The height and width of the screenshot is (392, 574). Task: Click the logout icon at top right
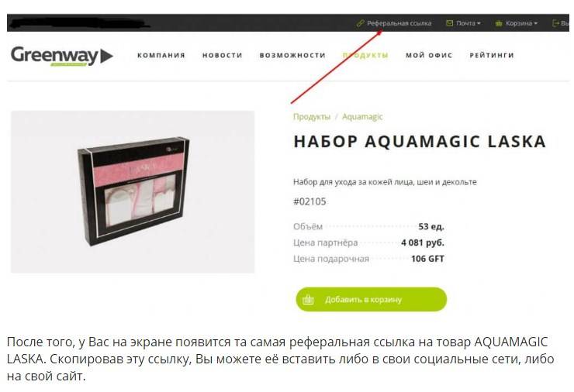coord(555,23)
